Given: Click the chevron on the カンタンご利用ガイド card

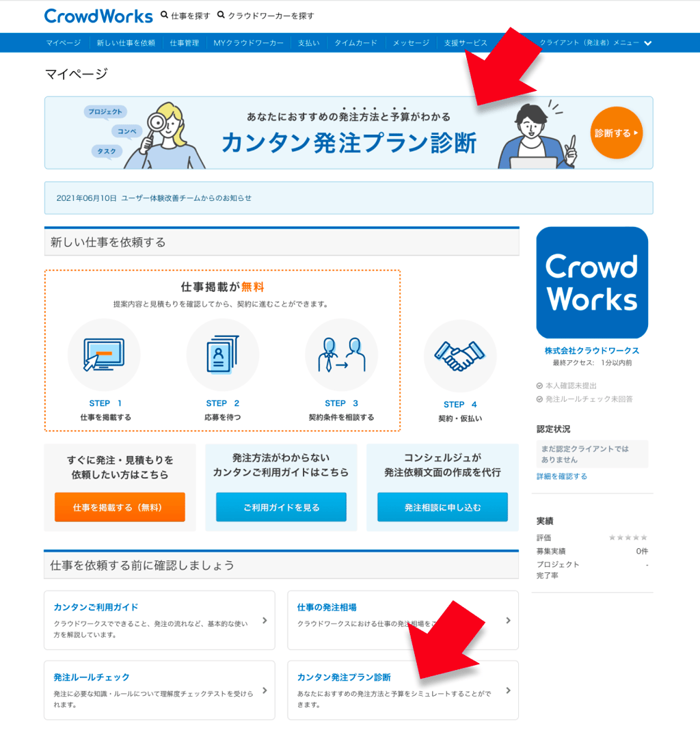Looking at the screenshot, I should pyautogui.click(x=263, y=620).
